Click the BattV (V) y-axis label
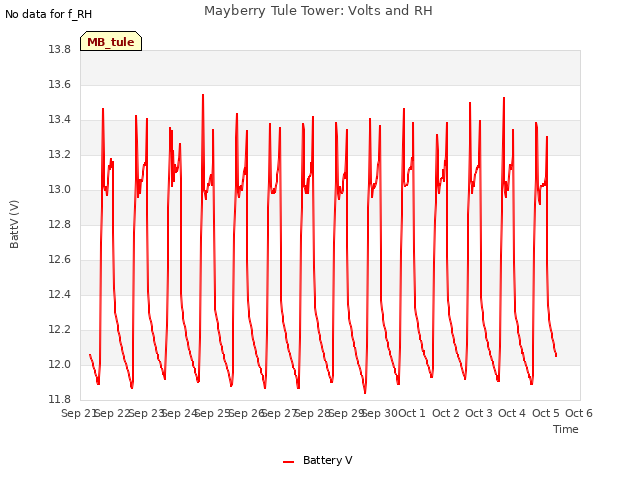Screen dimensions: 640x480 [x=14, y=224]
